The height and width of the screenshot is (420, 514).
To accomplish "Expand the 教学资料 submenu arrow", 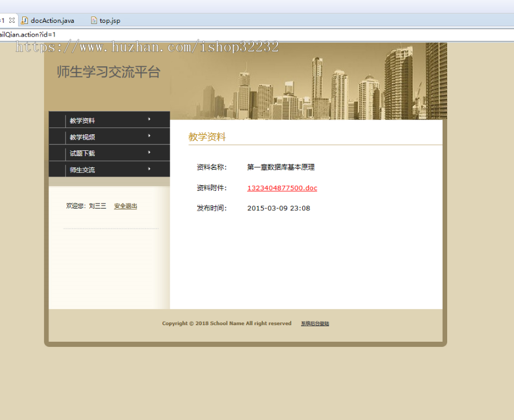I will click(148, 120).
